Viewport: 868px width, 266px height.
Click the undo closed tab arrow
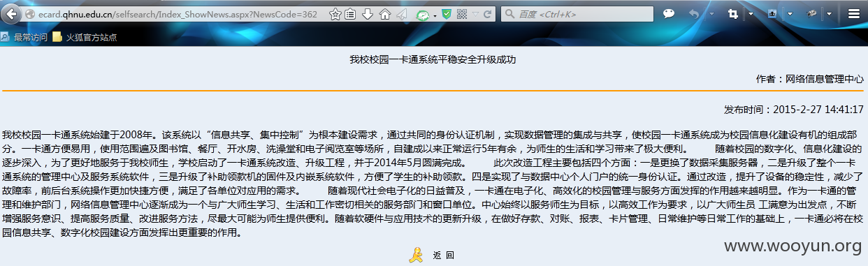(694, 13)
